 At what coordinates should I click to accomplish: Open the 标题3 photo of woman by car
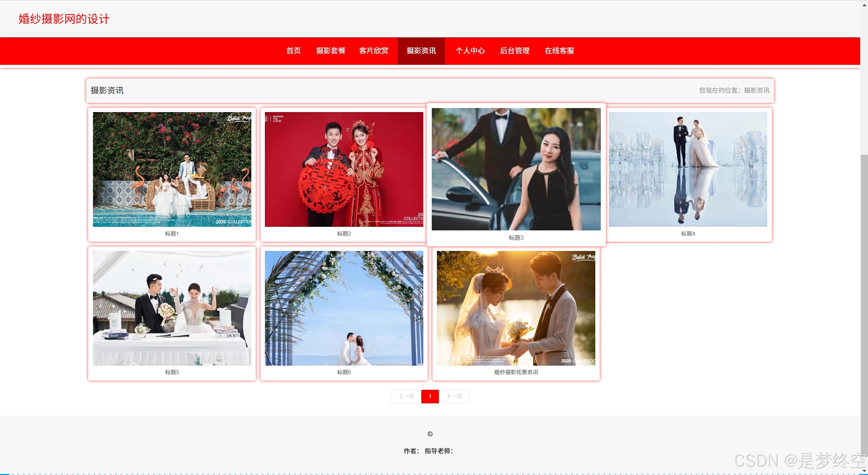516,169
